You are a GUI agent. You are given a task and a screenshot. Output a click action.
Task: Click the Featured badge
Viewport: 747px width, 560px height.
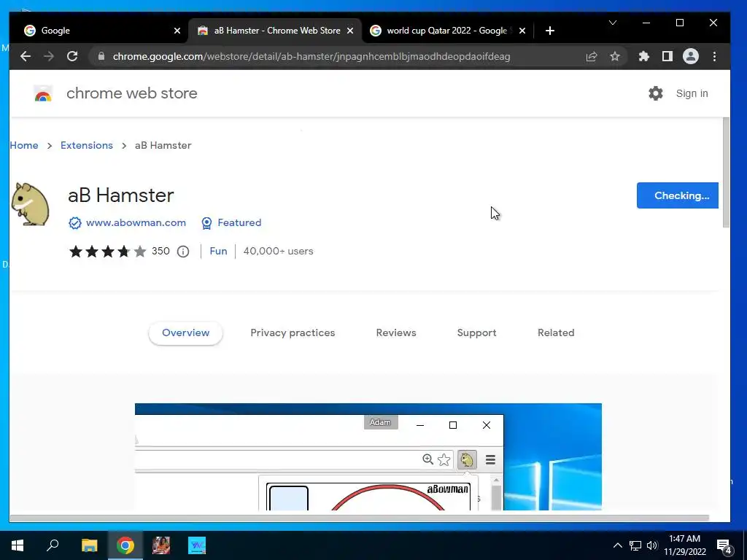tap(231, 223)
